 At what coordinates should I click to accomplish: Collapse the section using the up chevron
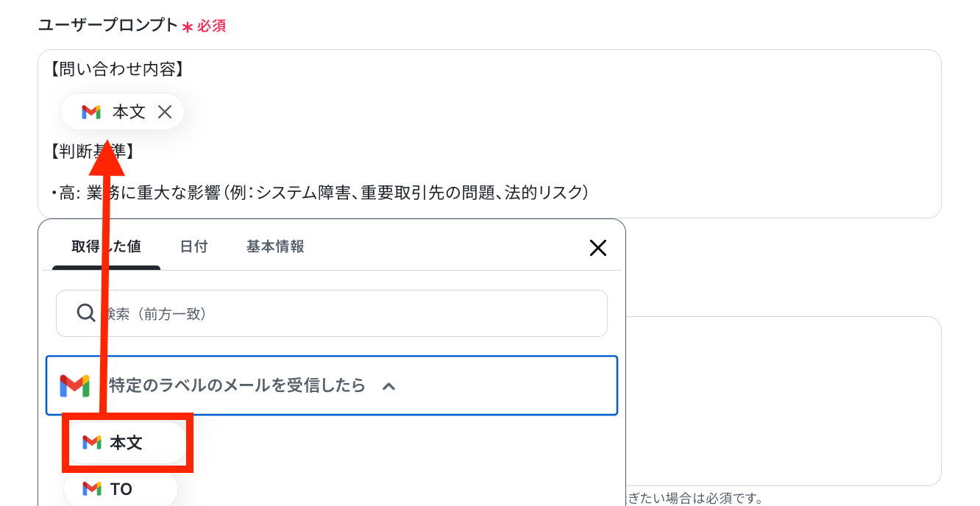click(389, 385)
